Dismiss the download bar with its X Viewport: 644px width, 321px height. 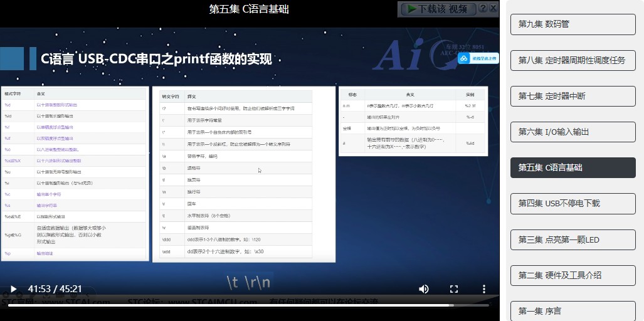coord(494,8)
